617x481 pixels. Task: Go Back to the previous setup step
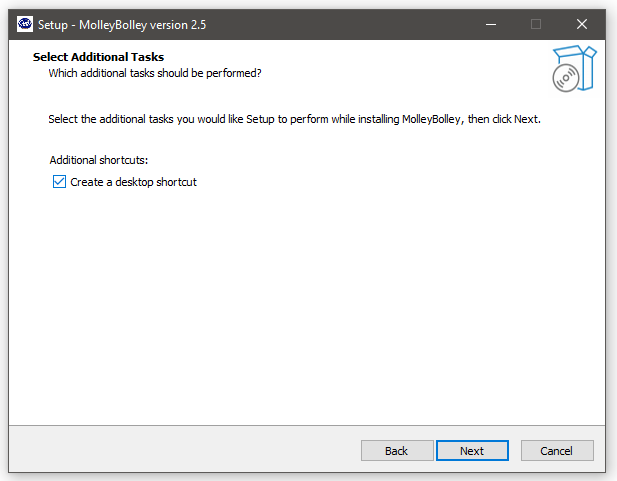click(x=397, y=450)
